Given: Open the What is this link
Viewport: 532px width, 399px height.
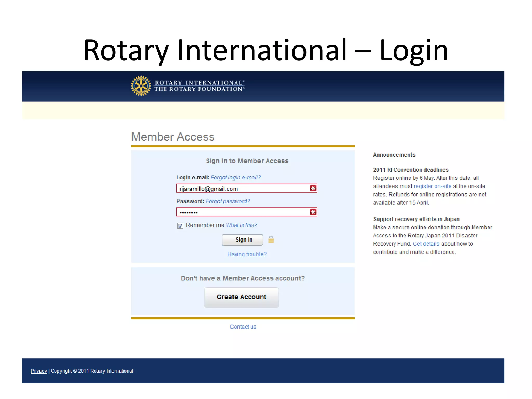Looking at the screenshot, I should 241,225.
